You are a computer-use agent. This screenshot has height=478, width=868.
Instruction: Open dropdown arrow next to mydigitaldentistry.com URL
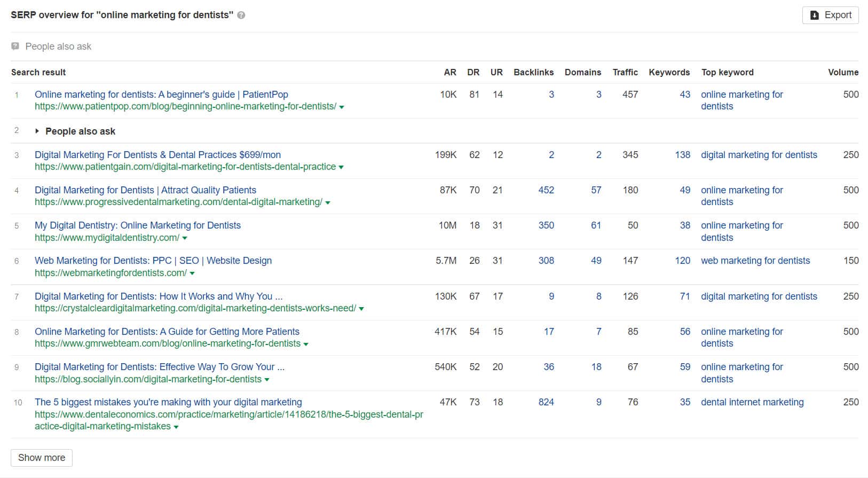(x=185, y=238)
